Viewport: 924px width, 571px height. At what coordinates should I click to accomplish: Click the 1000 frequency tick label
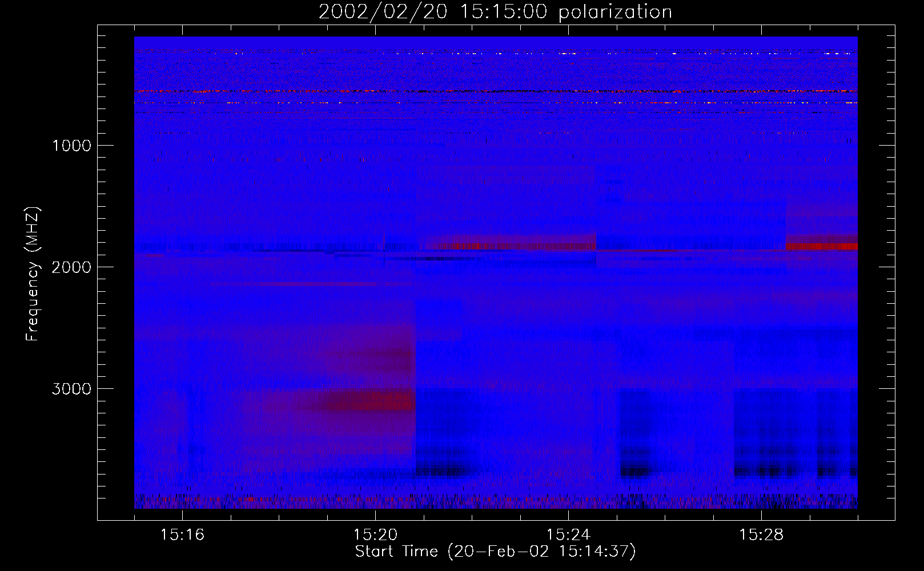(x=71, y=146)
